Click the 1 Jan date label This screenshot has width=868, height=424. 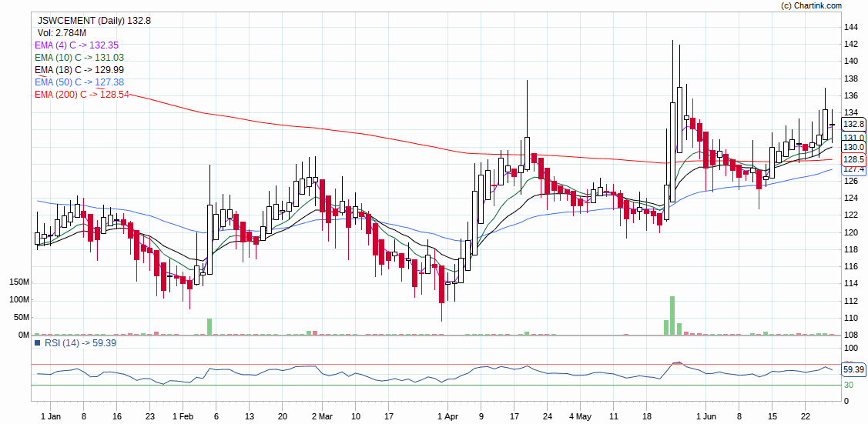pyautogui.click(x=51, y=416)
